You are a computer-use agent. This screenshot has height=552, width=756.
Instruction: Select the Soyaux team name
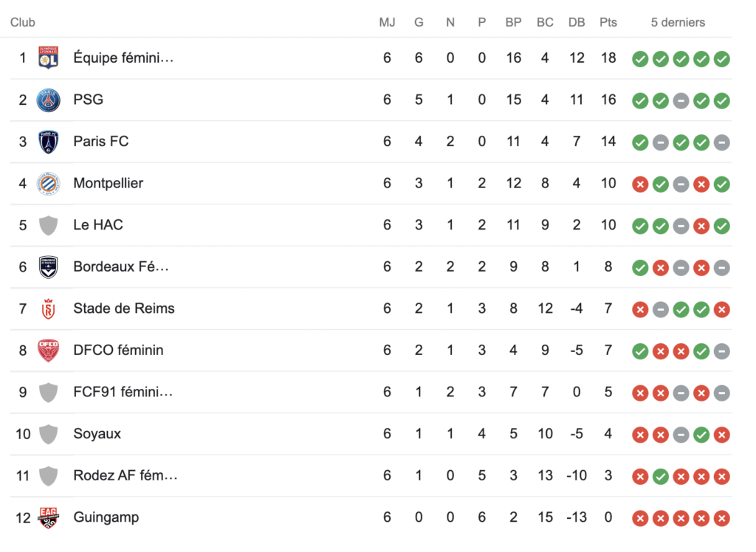click(97, 434)
